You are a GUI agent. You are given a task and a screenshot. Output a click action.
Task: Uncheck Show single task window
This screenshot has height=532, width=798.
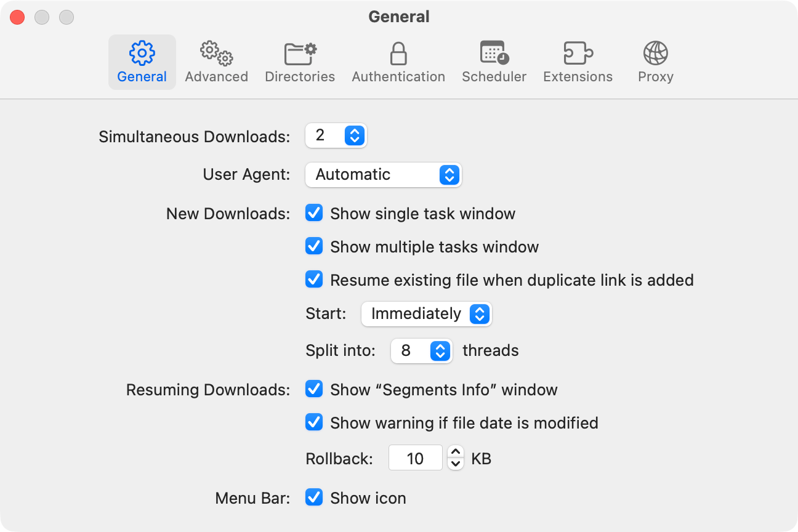coord(314,214)
